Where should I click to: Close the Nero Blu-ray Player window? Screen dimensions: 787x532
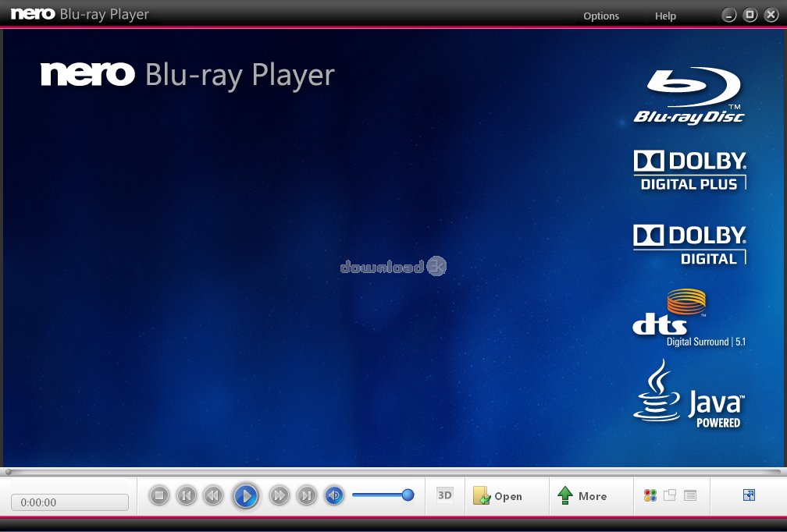771,15
